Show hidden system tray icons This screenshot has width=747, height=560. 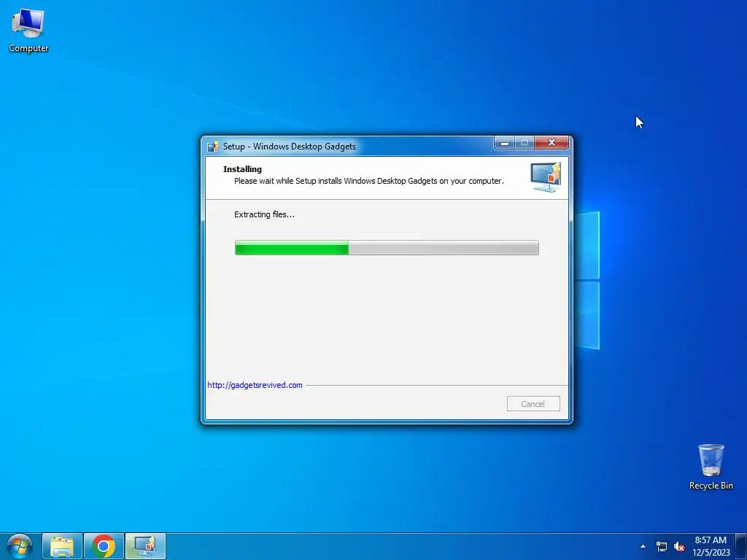[643, 546]
